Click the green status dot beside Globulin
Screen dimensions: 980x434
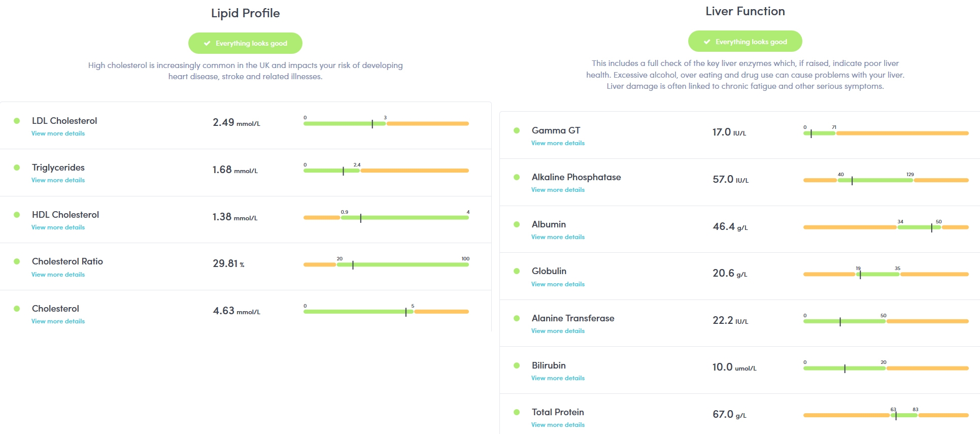coord(517,271)
